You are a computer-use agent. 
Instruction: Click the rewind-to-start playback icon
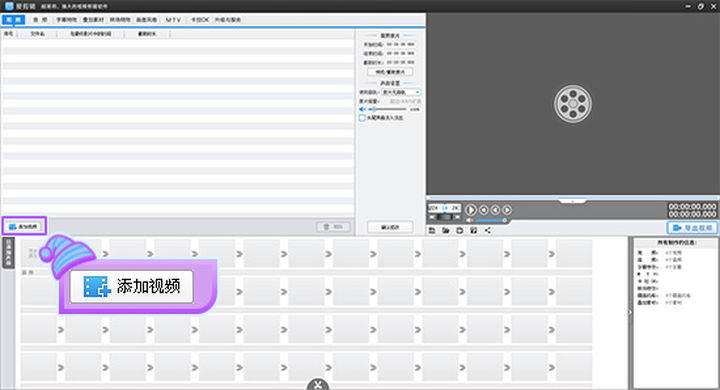(484, 210)
